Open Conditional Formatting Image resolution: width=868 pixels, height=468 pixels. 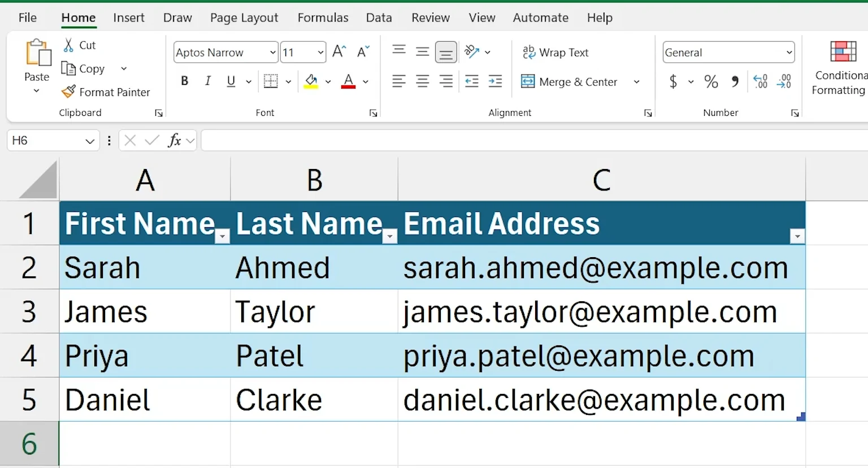tap(839, 68)
